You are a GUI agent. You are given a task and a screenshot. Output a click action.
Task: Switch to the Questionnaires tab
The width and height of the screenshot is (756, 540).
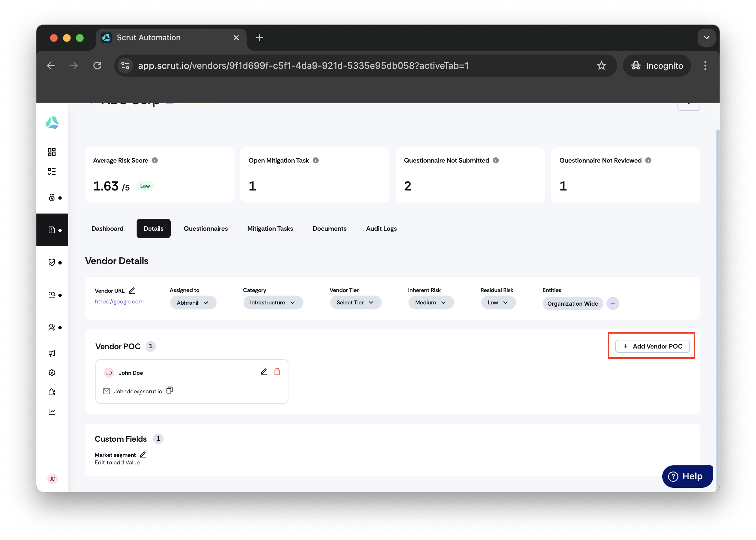pos(206,228)
